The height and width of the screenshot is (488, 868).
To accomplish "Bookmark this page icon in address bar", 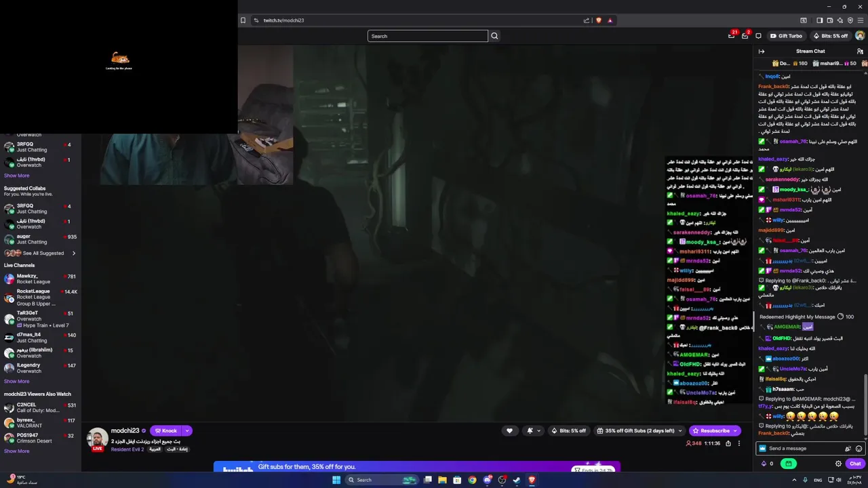I will tap(243, 20).
